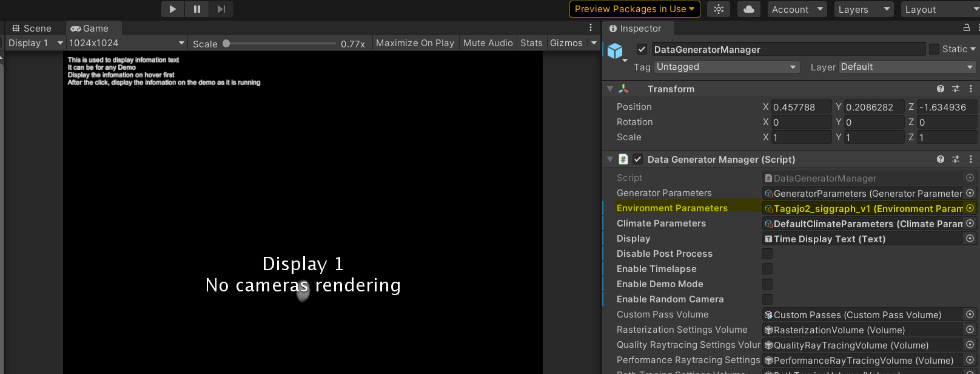Screen dimensions: 980x374
Task: Enable the Enable Random Camera checkbox
Action: [x=767, y=299]
